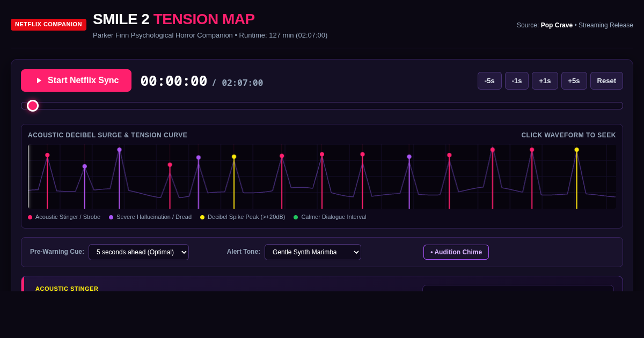Click the Acoustic Stinger / Strobe legend dot

coord(30,217)
